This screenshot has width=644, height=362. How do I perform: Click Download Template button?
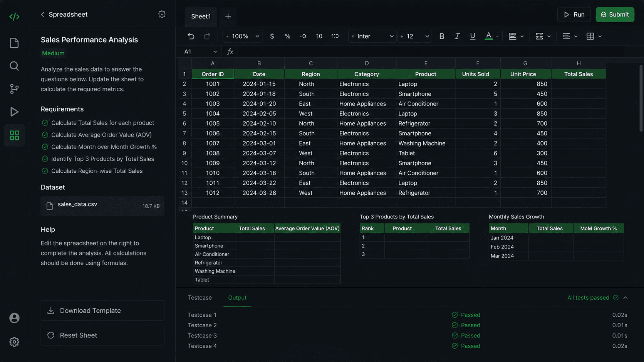pyautogui.click(x=102, y=310)
